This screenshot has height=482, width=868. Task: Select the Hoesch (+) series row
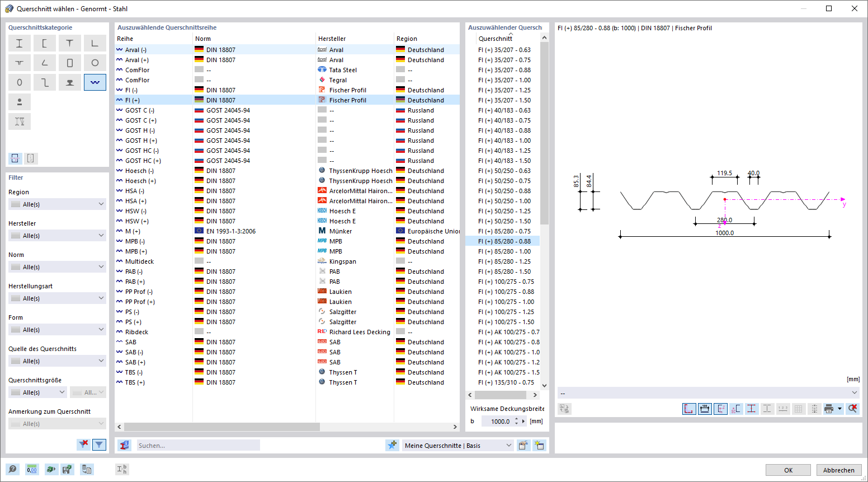(x=287, y=181)
